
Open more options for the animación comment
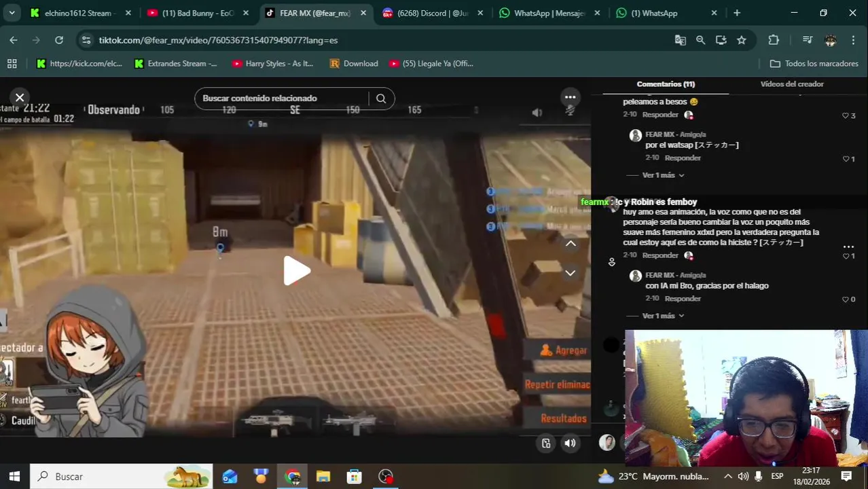[848, 247]
